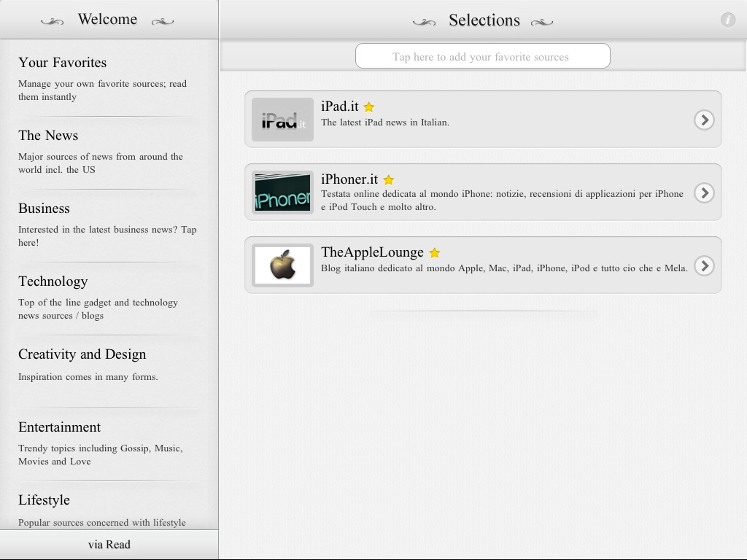Click the iPhoner.it source title

pos(349,179)
